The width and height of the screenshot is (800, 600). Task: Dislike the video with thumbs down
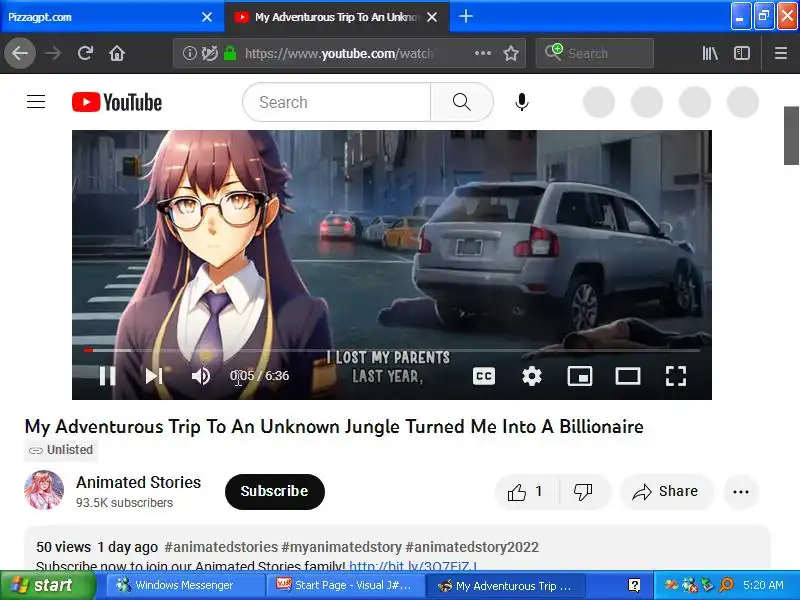[583, 491]
